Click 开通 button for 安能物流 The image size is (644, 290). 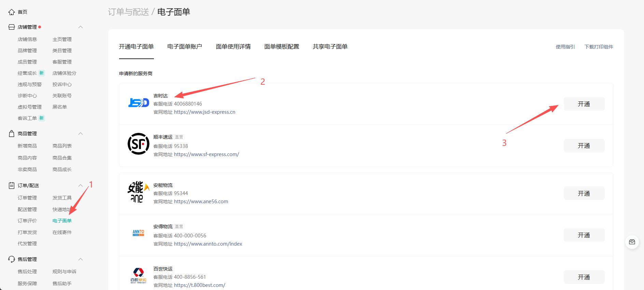point(584,193)
